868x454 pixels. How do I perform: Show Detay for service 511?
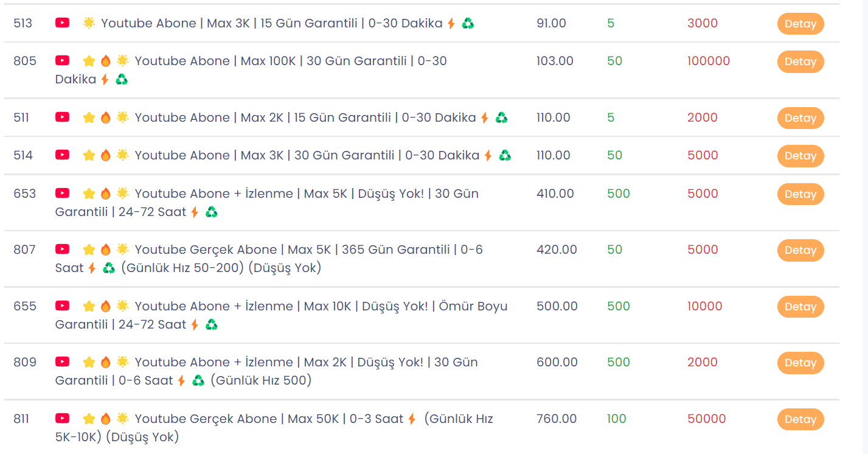(800, 118)
